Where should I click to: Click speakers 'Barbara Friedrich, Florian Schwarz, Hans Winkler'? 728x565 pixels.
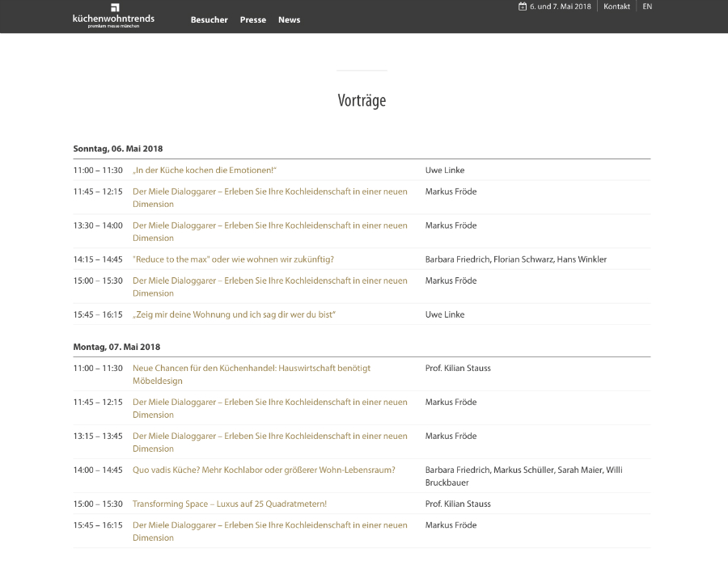pyautogui.click(x=516, y=259)
